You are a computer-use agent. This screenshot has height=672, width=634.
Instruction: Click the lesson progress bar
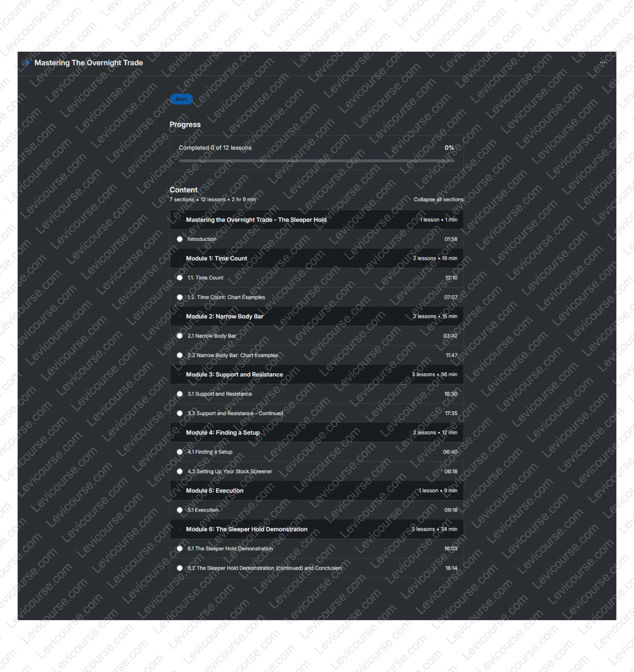click(316, 161)
